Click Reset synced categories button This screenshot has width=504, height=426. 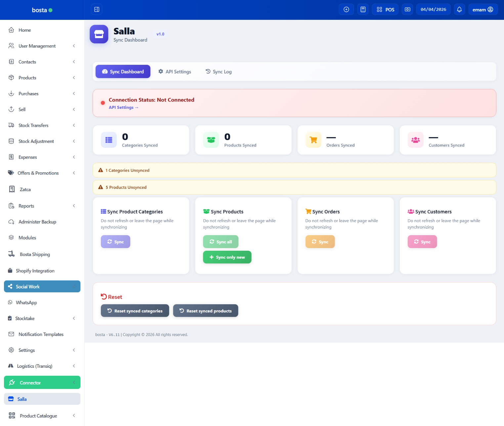pyautogui.click(x=135, y=311)
